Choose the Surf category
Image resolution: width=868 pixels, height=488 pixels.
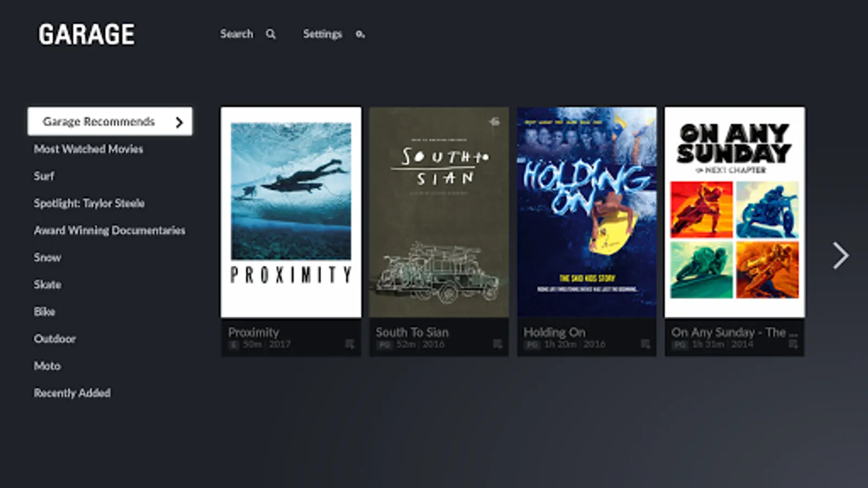coord(44,176)
